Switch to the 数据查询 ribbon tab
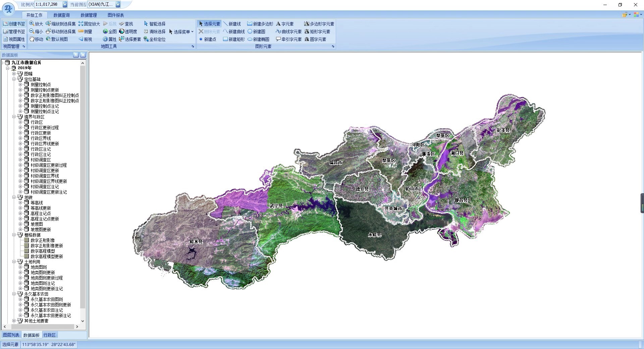This screenshot has height=349, width=644. coord(61,15)
